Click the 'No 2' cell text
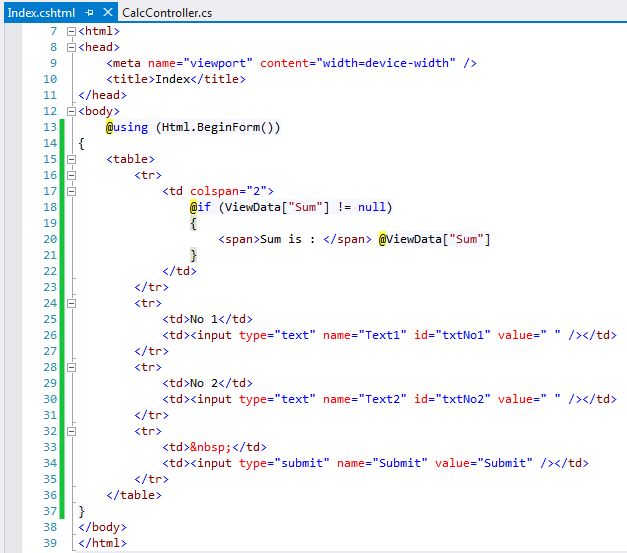This screenshot has height=553, width=627. [x=204, y=383]
